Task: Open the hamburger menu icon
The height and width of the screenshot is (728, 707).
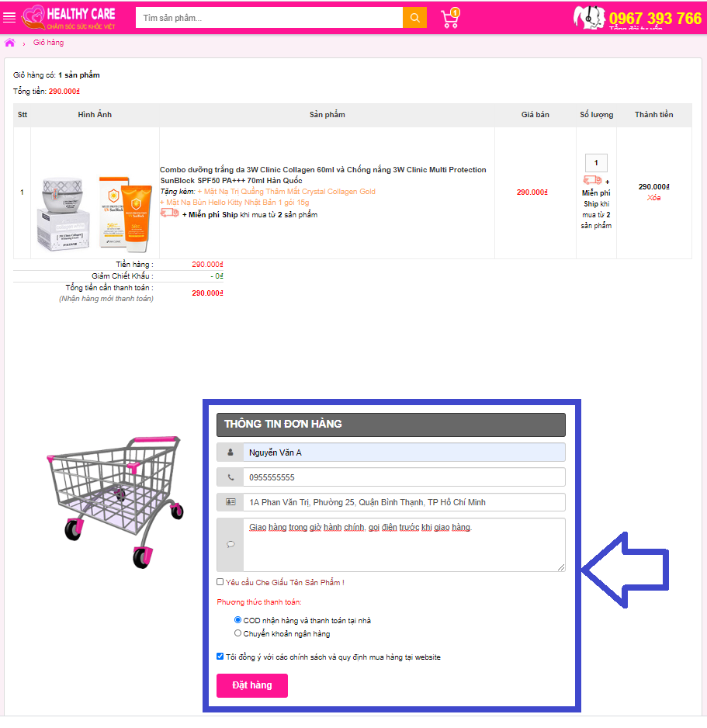Action: click(9, 18)
